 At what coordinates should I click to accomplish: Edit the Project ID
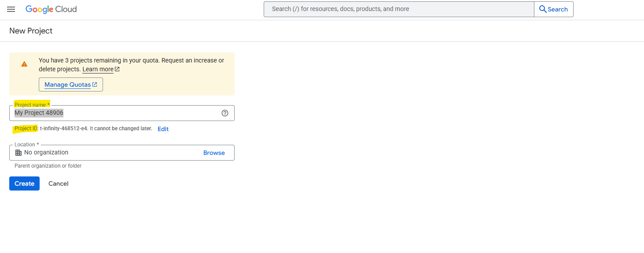(x=163, y=129)
